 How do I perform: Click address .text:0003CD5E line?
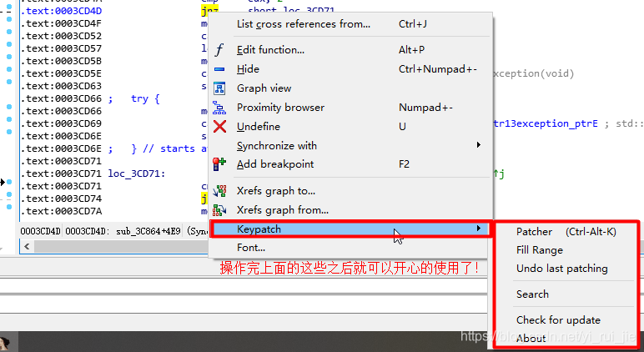(x=62, y=73)
